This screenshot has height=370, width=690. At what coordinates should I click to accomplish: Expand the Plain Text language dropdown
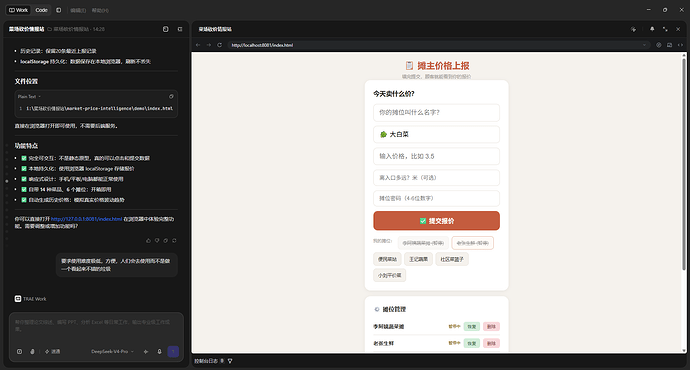click(x=29, y=96)
